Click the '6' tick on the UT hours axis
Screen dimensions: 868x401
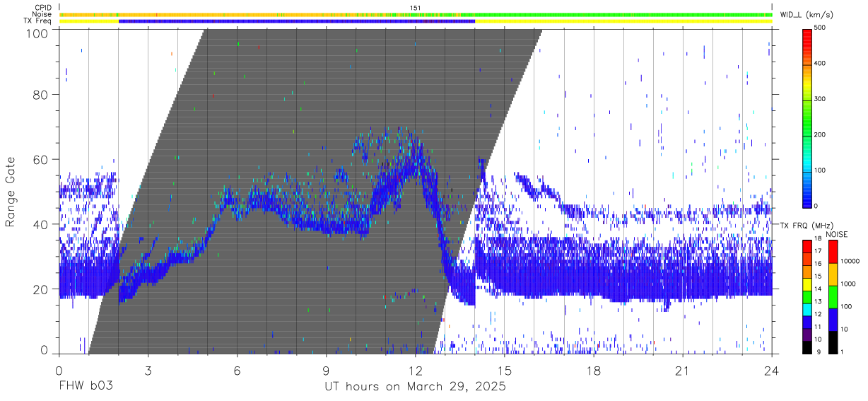pos(237,370)
